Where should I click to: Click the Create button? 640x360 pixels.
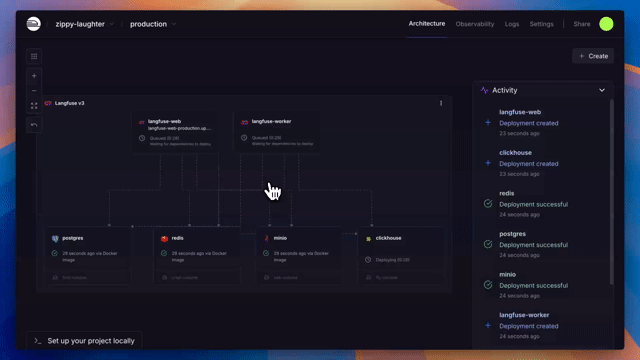pyautogui.click(x=593, y=56)
